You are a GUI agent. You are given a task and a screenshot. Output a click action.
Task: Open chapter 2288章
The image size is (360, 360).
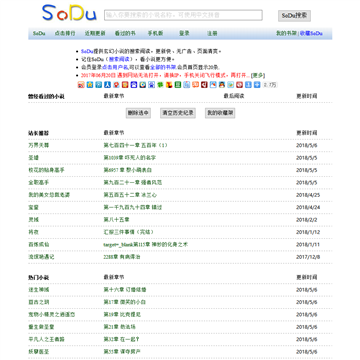[x=122, y=257]
